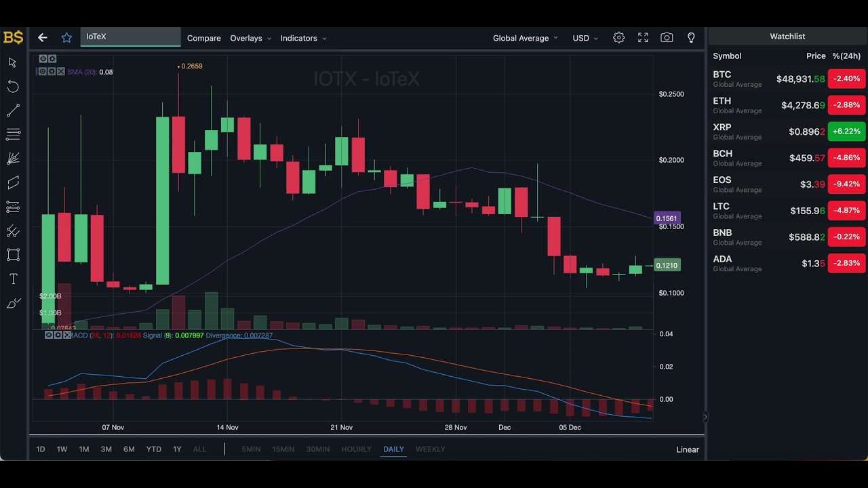The image size is (868, 488).
Task: Open MACD indicator settings gear
Action: 58,335
